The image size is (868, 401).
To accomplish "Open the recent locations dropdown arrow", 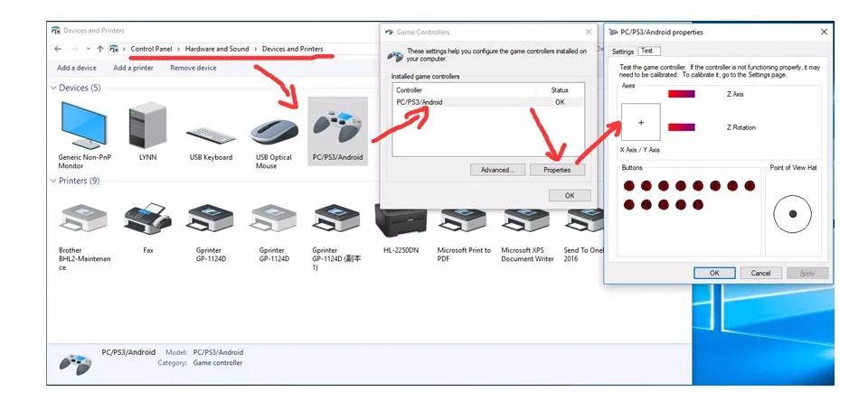I will (88, 49).
